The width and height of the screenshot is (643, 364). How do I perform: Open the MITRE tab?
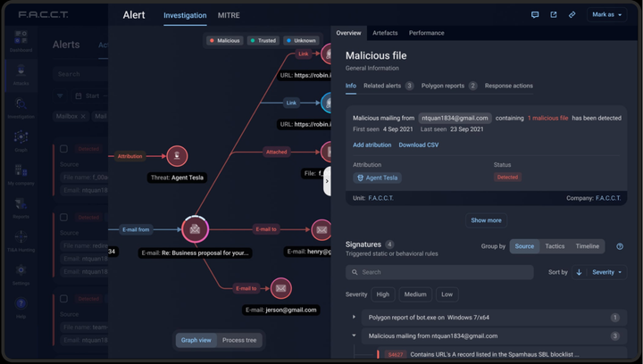(230, 15)
